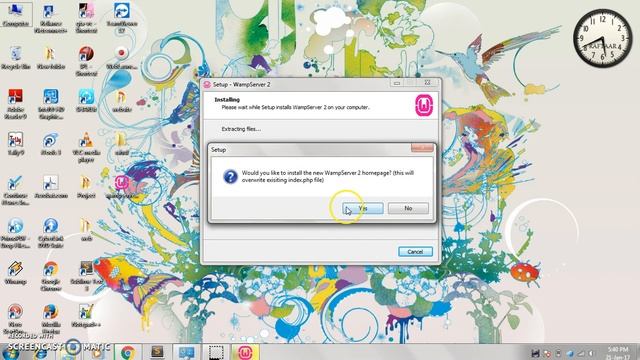Screen dimensions: 640x360
Task: Select the Computer desktop icon
Action: (x=16, y=15)
